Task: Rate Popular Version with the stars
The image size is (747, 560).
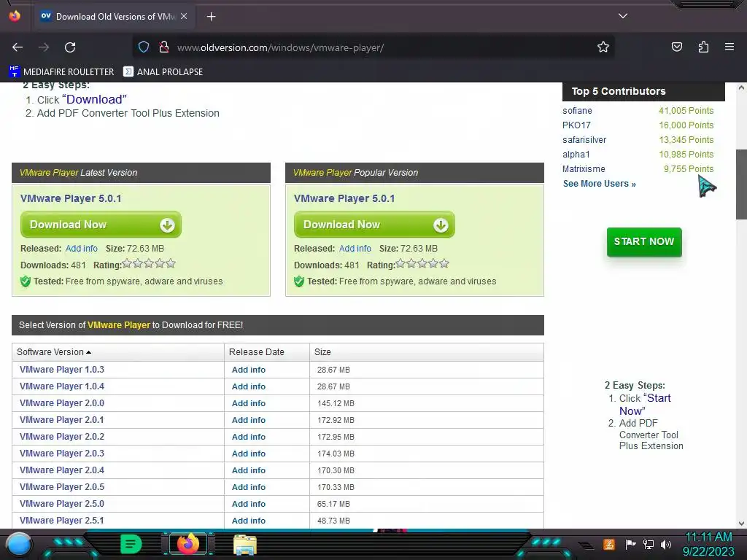Action: [422, 263]
